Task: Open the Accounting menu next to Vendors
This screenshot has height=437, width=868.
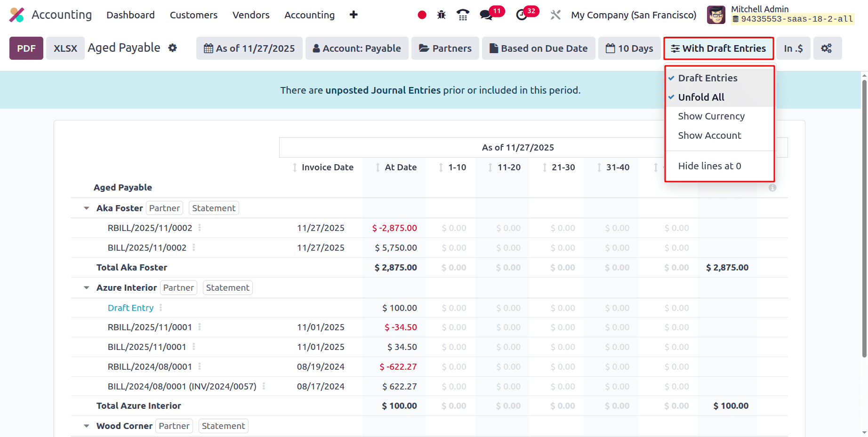Action: pyautogui.click(x=309, y=15)
